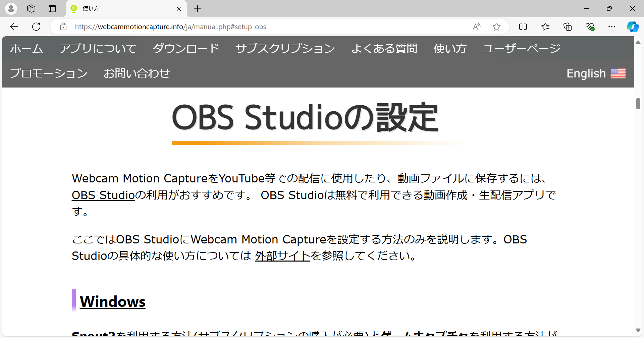Open split screen view
This screenshot has height=338, width=644.
pyautogui.click(x=523, y=26)
